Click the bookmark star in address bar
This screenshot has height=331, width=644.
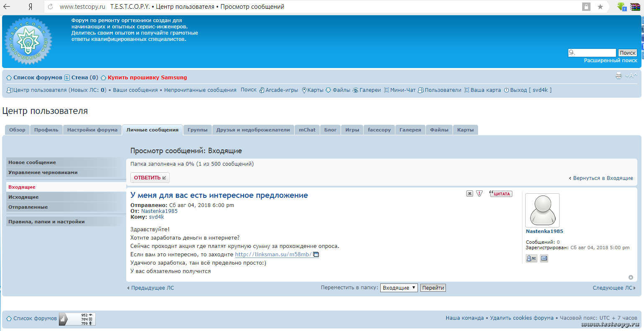click(x=600, y=7)
